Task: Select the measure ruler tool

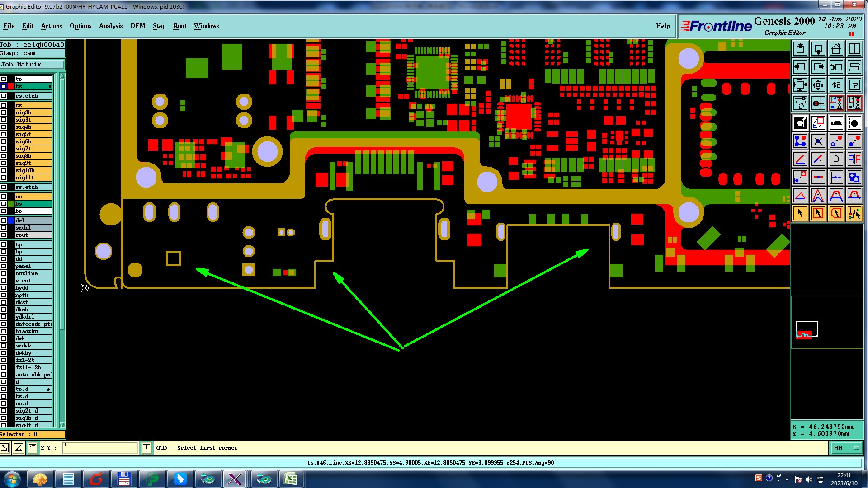Action: 836,123
